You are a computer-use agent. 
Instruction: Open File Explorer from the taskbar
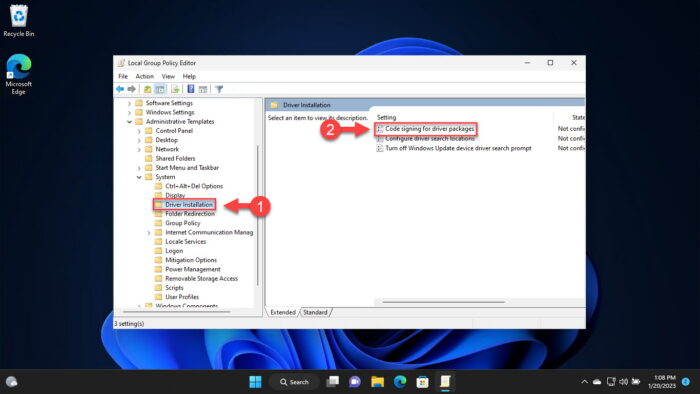coord(378,382)
